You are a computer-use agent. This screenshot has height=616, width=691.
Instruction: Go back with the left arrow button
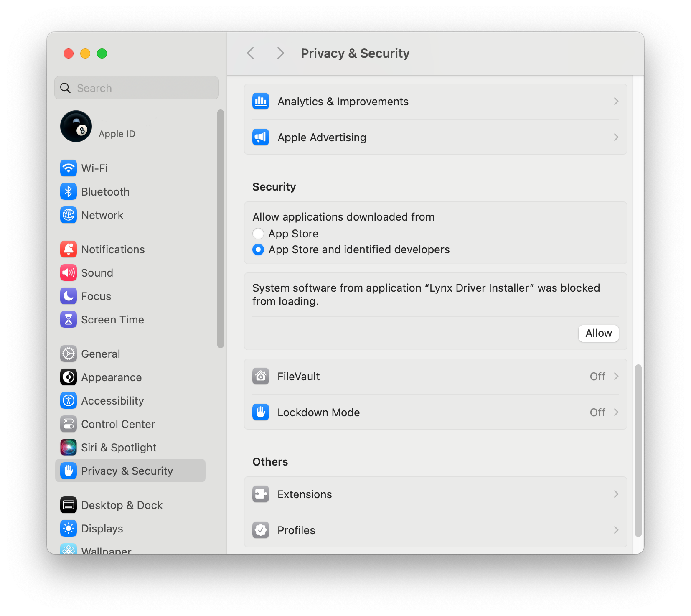pos(251,53)
